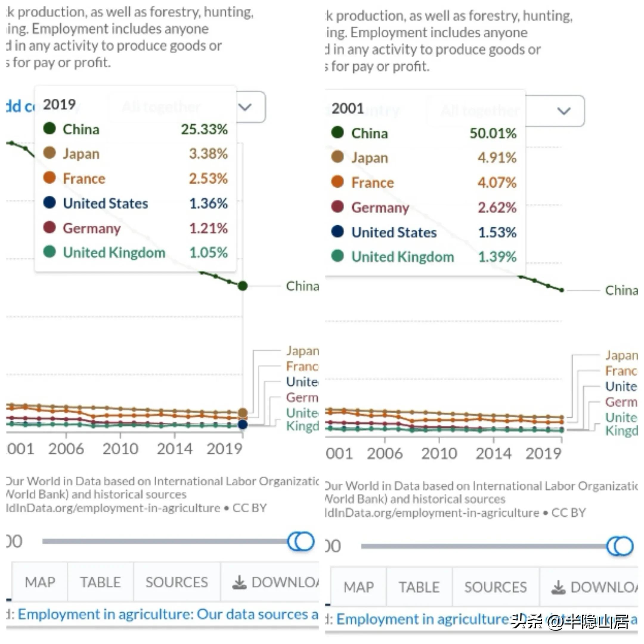644x644 pixels.
Task: Open the download icon in the right chart
Action: [558, 587]
